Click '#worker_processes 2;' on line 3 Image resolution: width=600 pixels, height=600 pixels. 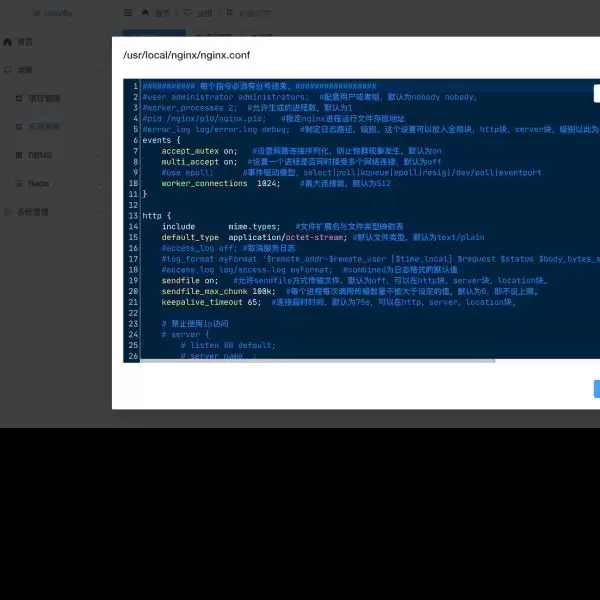190,108
